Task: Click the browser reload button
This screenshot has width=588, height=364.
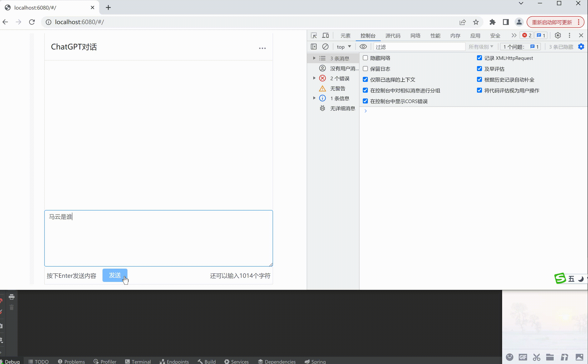Action: pos(32,22)
